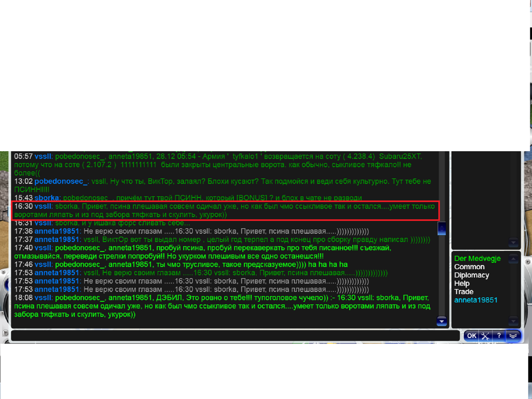
Task: Click the chat settings wrench icon
Action: (x=485, y=336)
